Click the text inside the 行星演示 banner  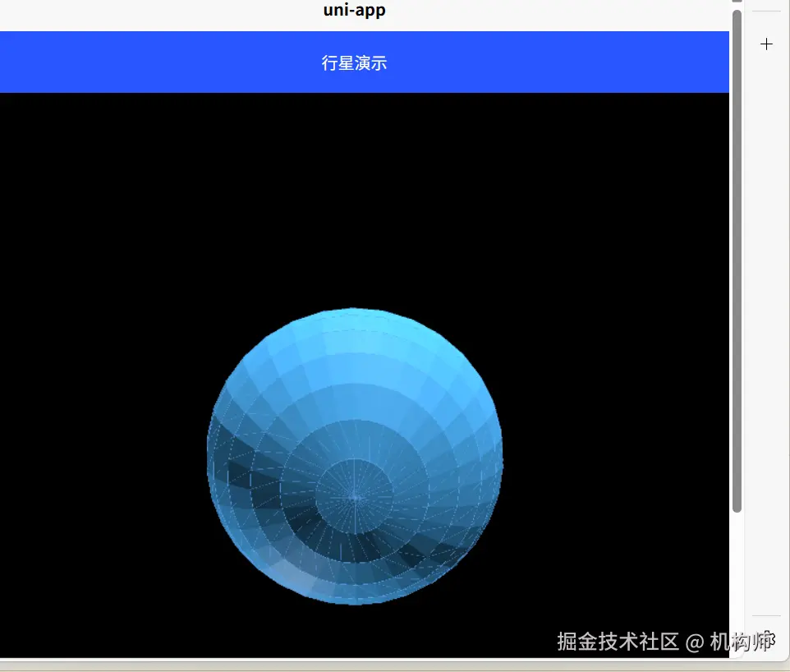click(x=355, y=62)
